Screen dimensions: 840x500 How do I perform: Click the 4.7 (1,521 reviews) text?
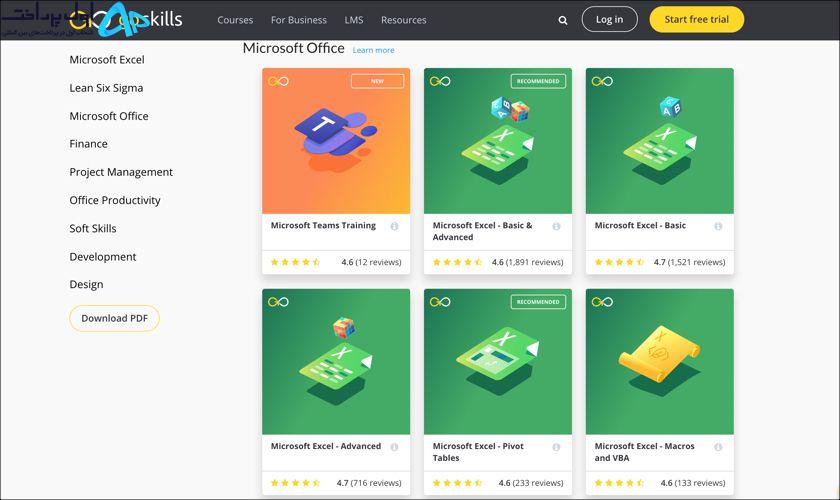coord(689,262)
